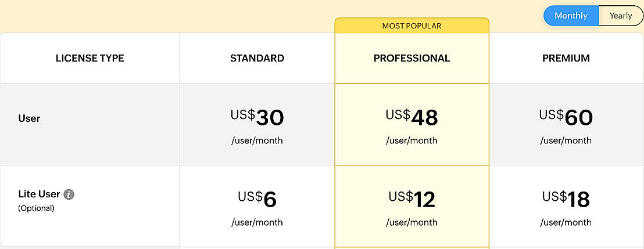The width and height of the screenshot is (644, 249).
Task: Click the US$12 Professional Lite User price
Action: click(x=412, y=199)
